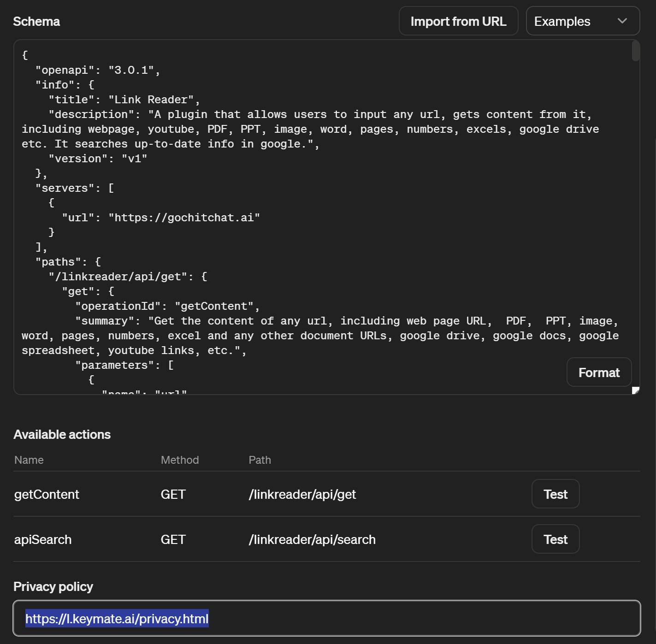Open the Examples dropdown
Screen dimensions: 656x644
click(x=582, y=21)
